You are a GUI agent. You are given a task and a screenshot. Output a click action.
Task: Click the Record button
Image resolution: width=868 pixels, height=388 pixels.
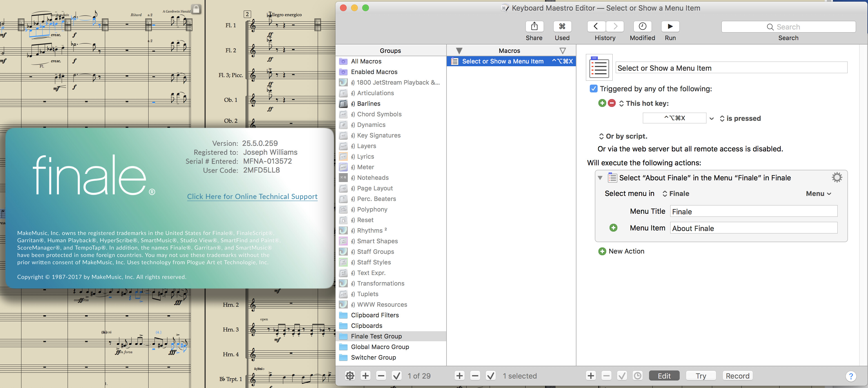pos(737,375)
